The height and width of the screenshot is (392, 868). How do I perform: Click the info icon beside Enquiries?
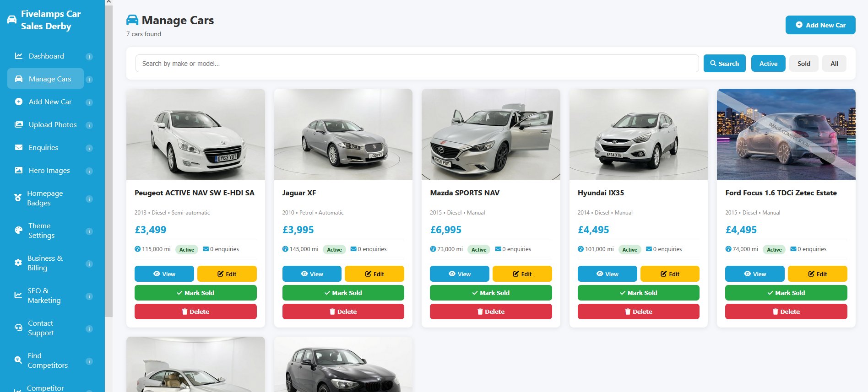[89, 148]
